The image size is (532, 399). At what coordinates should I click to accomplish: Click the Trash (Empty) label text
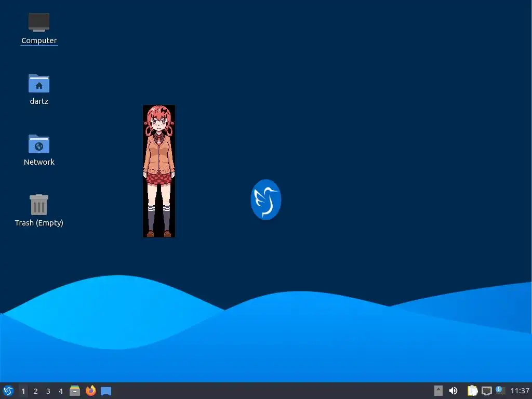pyautogui.click(x=39, y=223)
